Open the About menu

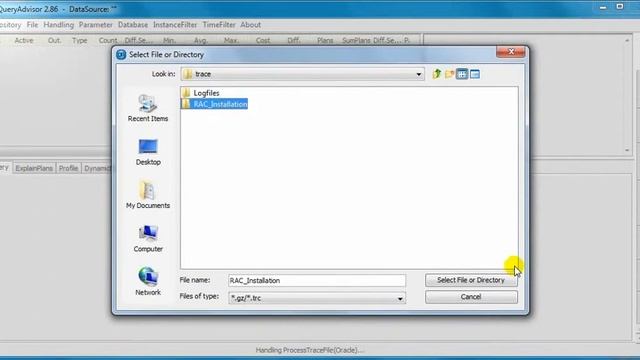251,25
